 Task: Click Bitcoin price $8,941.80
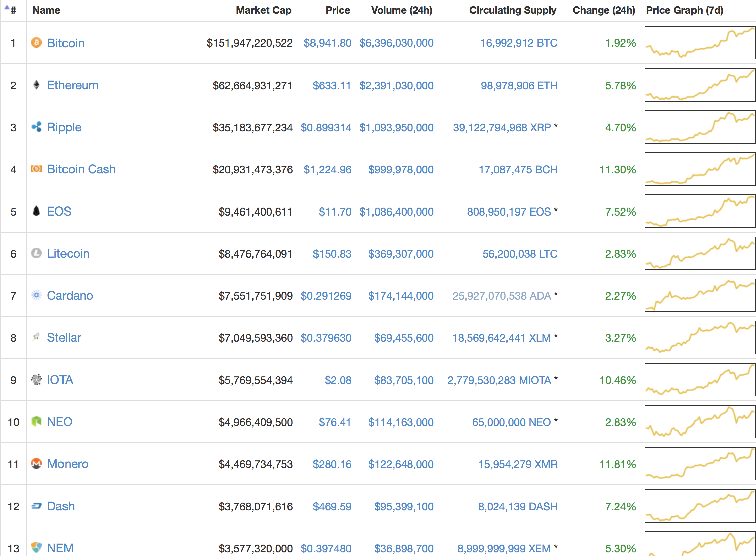pyautogui.click(x=328, y=43)
